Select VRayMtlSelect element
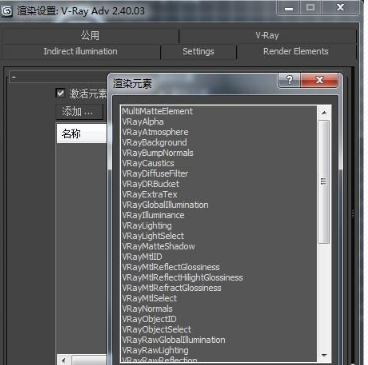 (x=219, y=298)
